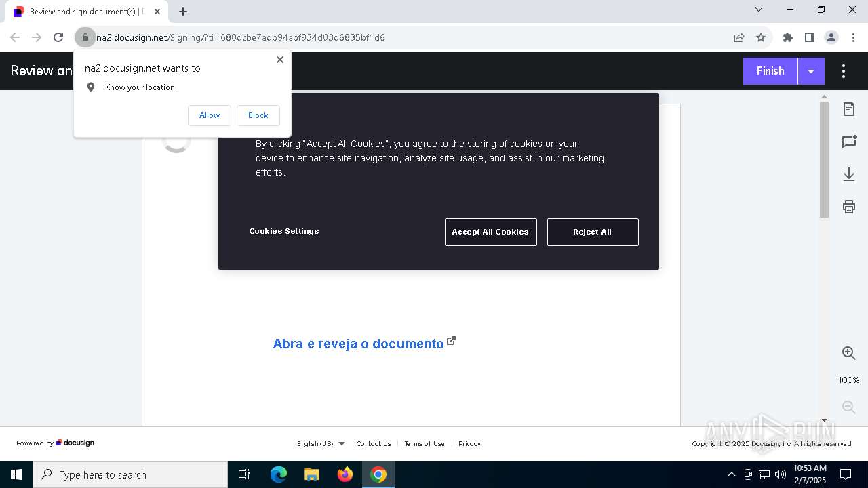868x488 pixels.
Task: Open Chrome from the taskbar
Action: [x=378, y=474]
